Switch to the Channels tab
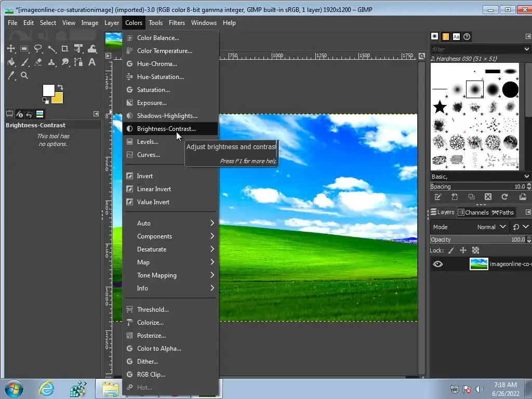Viewport: 532px width, 399px height. pyautogui.click(x=473, y=212)
